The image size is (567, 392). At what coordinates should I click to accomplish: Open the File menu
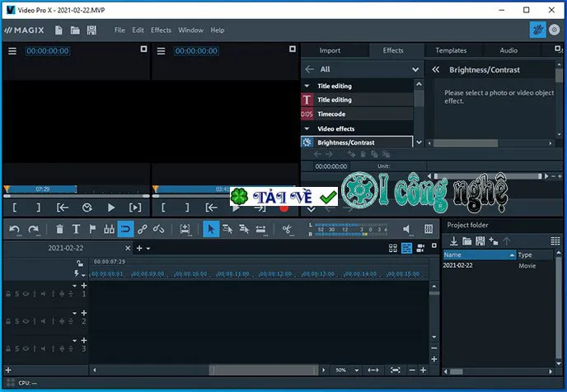click(119, 30)
